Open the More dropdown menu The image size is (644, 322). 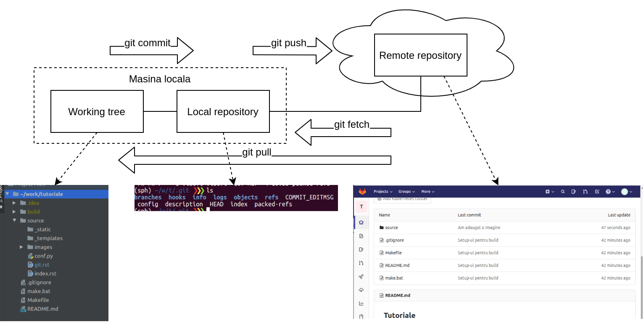point(428,192)
